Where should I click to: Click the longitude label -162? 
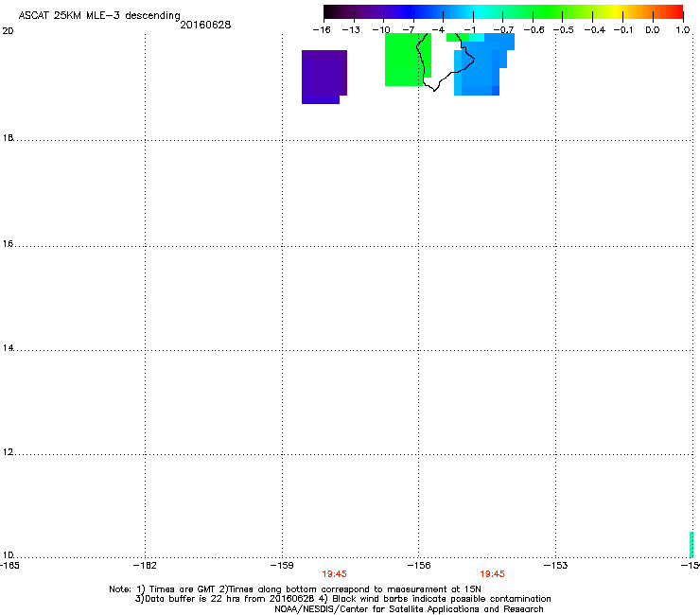click(x=145, y=566)
